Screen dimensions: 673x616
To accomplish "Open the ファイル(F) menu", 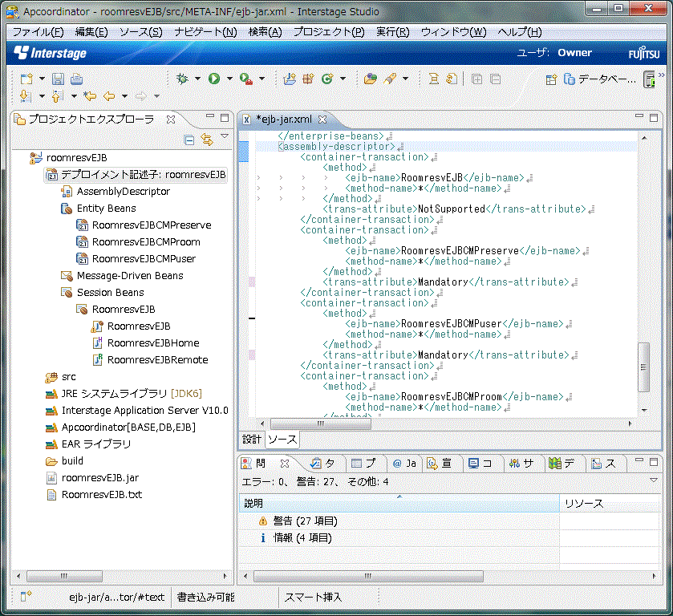I will [x=39, y=32].
